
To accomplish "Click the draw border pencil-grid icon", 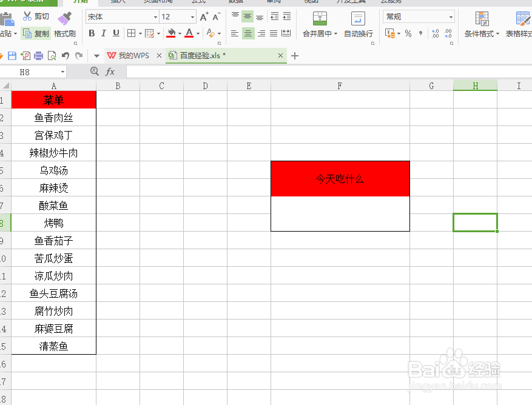I will tap(149, 33).
